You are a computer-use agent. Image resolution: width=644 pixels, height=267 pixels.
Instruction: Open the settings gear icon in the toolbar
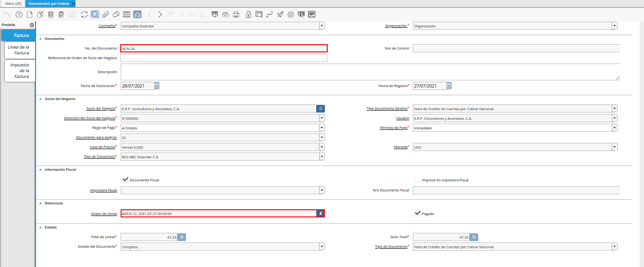click(x=291, y=14)
